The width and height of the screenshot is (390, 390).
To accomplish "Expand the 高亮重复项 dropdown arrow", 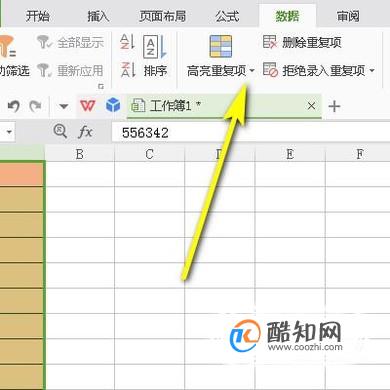I will click(x=252, y=71).
